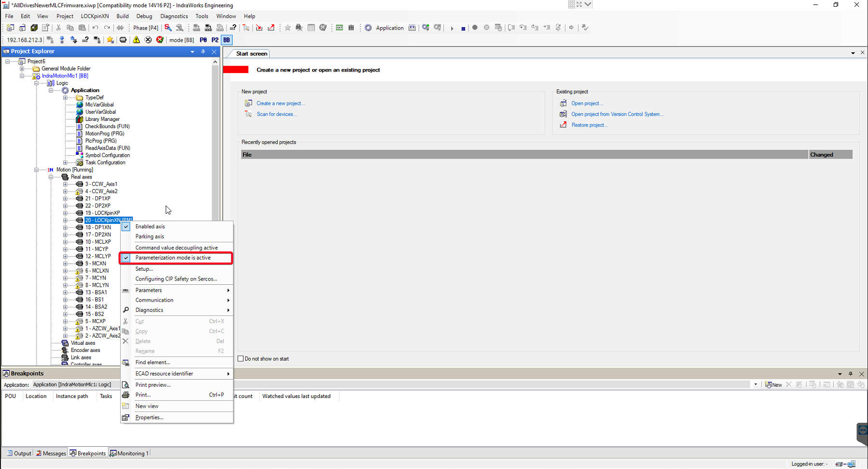Click the dark breakpoint circle toolbar icon
Screen dimensions: 868x469
click(x=475, y=28)
